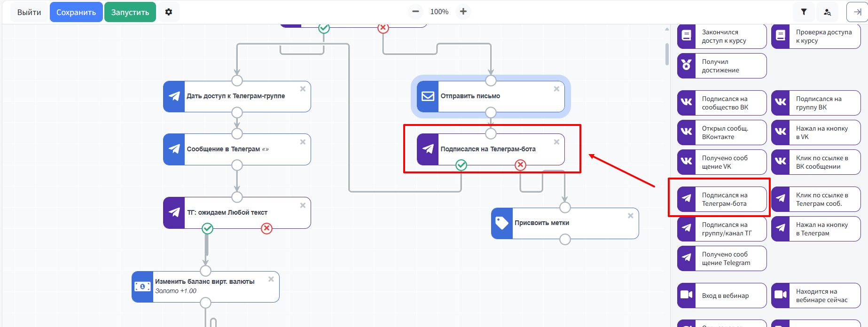Select Telegram icon of 'Получено сообщение Telegram'

[687, 258]
